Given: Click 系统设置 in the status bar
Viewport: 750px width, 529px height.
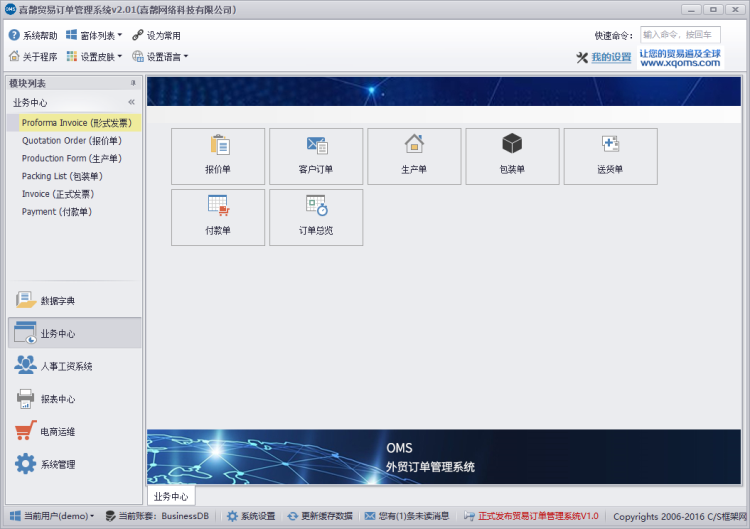Looking at the screenshot, I should [250, 516].
